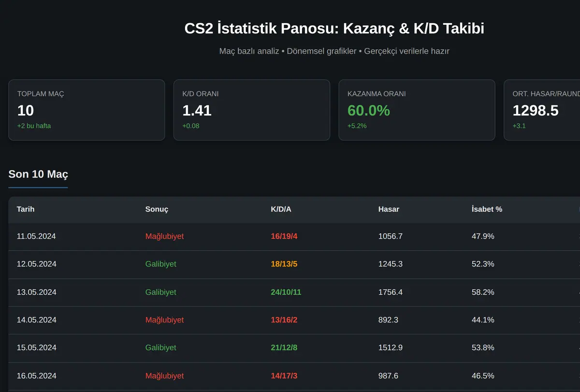Click the damage value 1512.9
Screen dimensions: 580x392
(x=391, y=348)
